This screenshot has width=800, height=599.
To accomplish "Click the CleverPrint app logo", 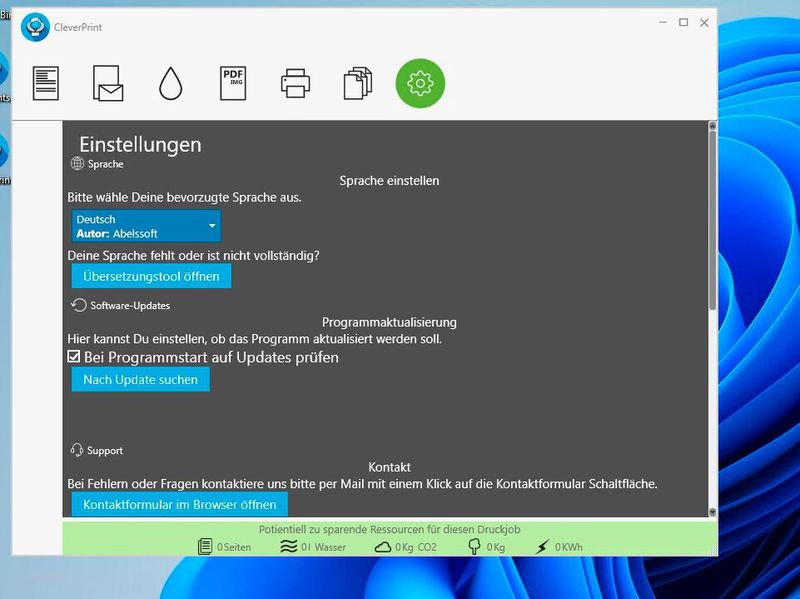I will (x=35, y=27).
